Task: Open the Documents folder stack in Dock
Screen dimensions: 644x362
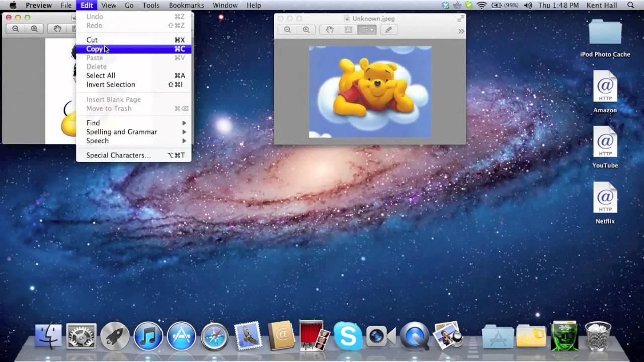Action: [531, 335]
